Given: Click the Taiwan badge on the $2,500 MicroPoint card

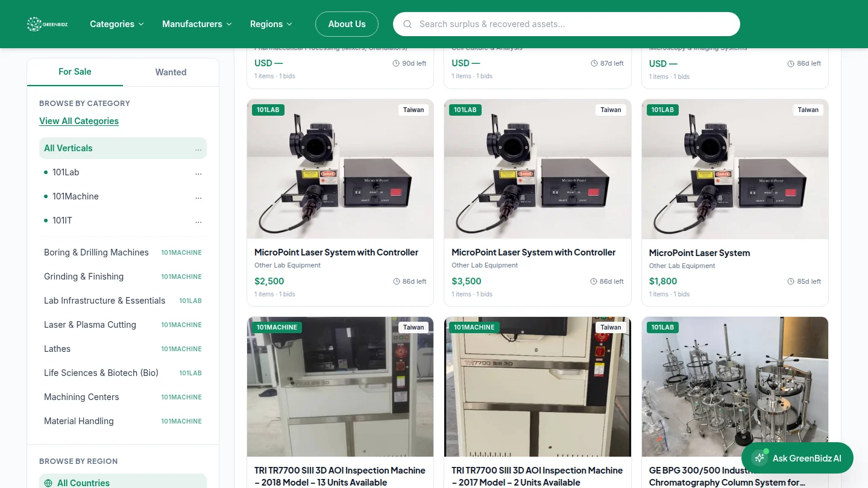Looking at the screenshot, I should click(x=414, y=110).
